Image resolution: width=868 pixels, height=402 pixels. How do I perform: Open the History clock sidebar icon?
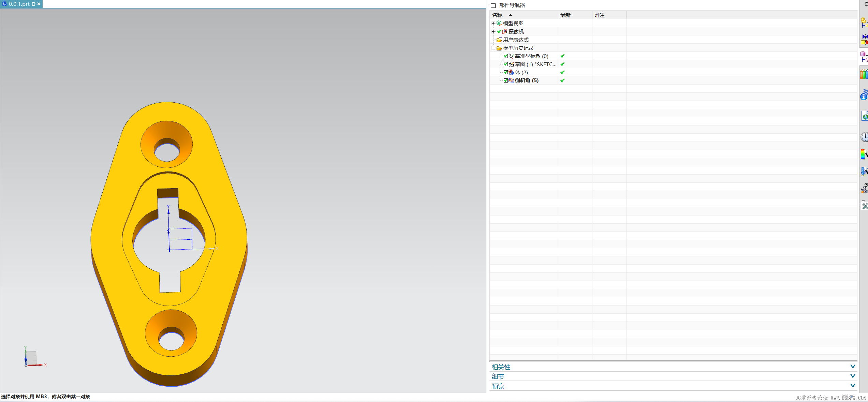click(865, 137)
